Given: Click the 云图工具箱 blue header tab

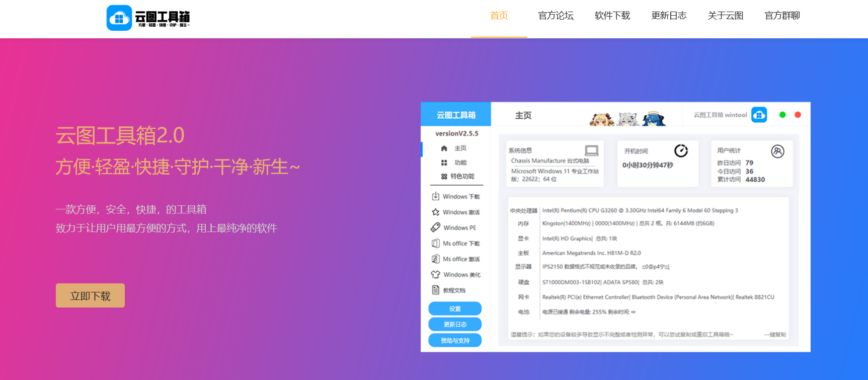Looking at the screenshot, I should [x=456, y=115].
